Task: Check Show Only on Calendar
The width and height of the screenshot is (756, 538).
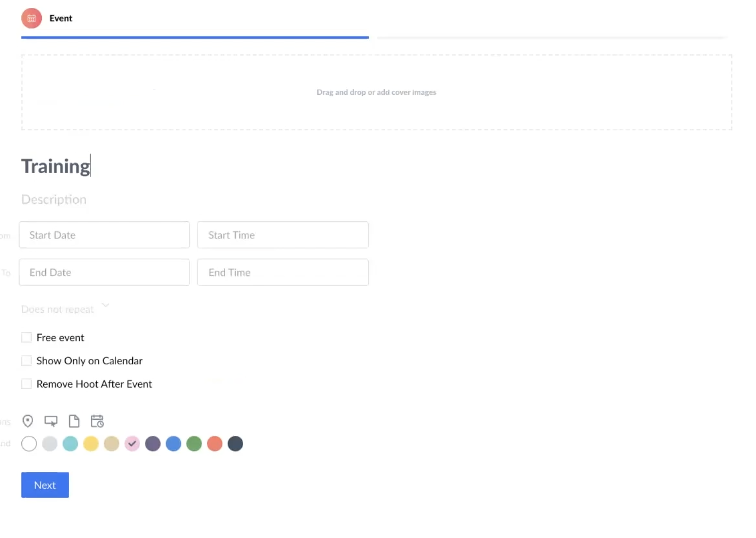Action: coord(27,361)
